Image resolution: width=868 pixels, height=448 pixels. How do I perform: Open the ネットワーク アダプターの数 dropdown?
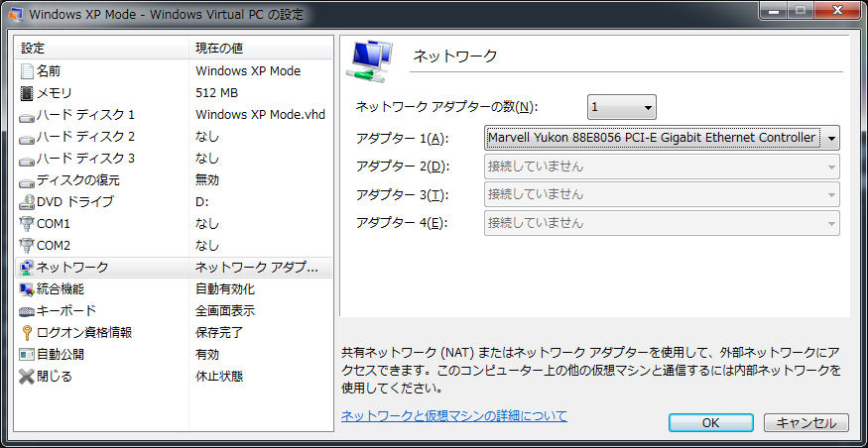point(621,106)
